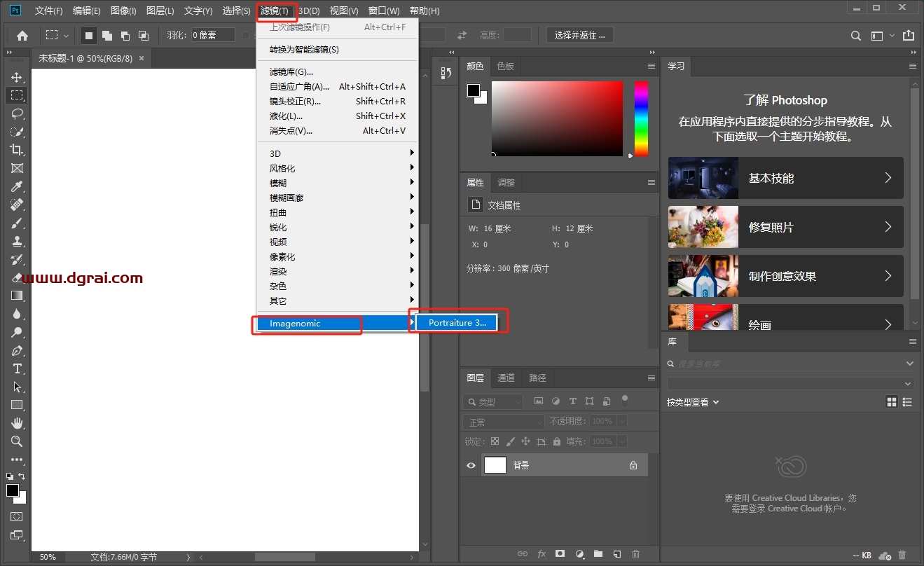Image resolution: width=924 pixels, height=566 pixels.
Task: Select the Dodge tool
Action: tap(17, 332)
